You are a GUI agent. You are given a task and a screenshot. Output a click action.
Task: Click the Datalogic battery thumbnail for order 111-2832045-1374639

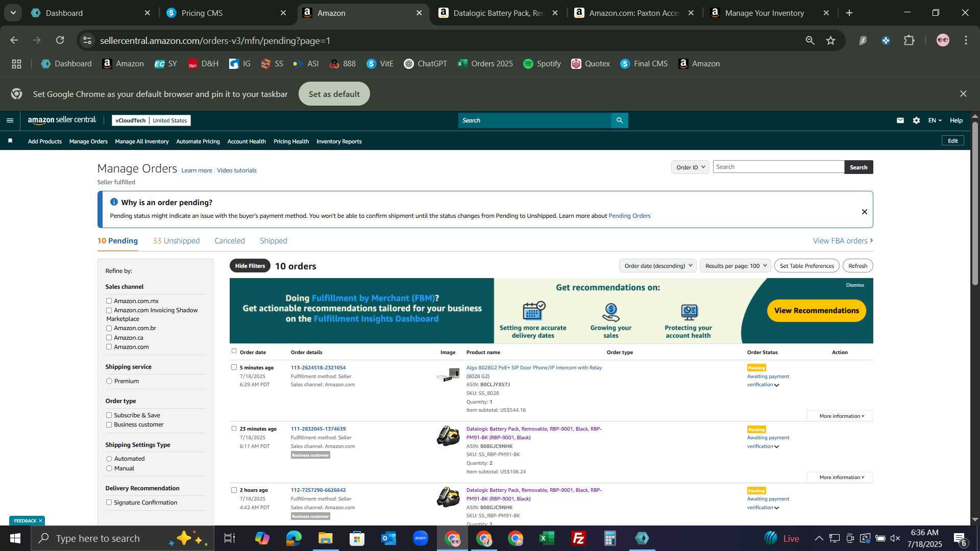tap(448, 436)
